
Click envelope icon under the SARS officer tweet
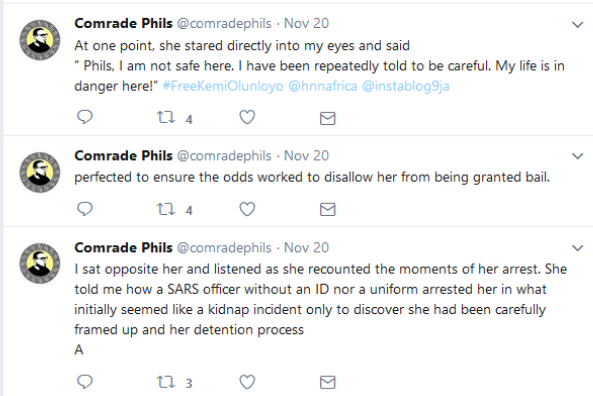[x=328, y=382]
